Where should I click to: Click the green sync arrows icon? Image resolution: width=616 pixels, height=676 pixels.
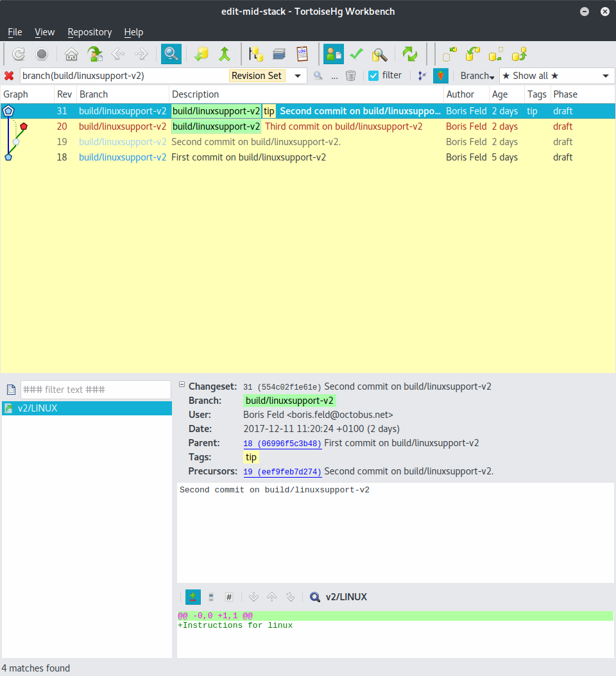tap(409, 55)
